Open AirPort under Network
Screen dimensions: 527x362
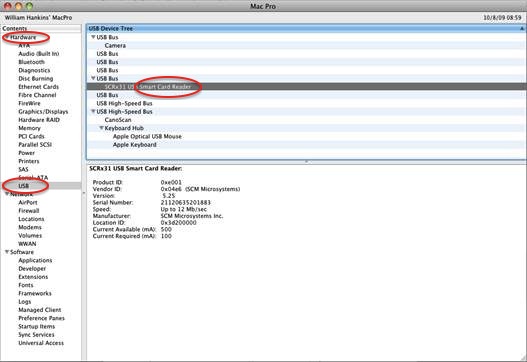point(28,202)
